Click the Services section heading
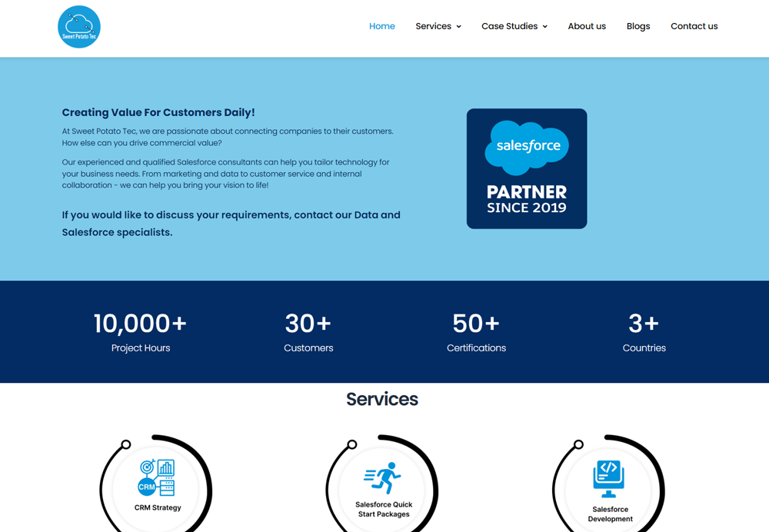769x532 pixels. click(382, 399)
